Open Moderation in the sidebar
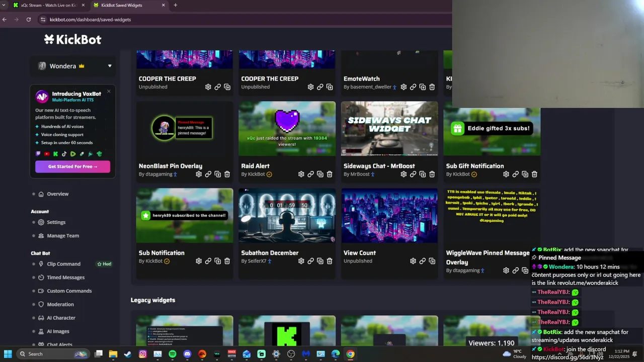644x362 pixels. pos(60,305)
